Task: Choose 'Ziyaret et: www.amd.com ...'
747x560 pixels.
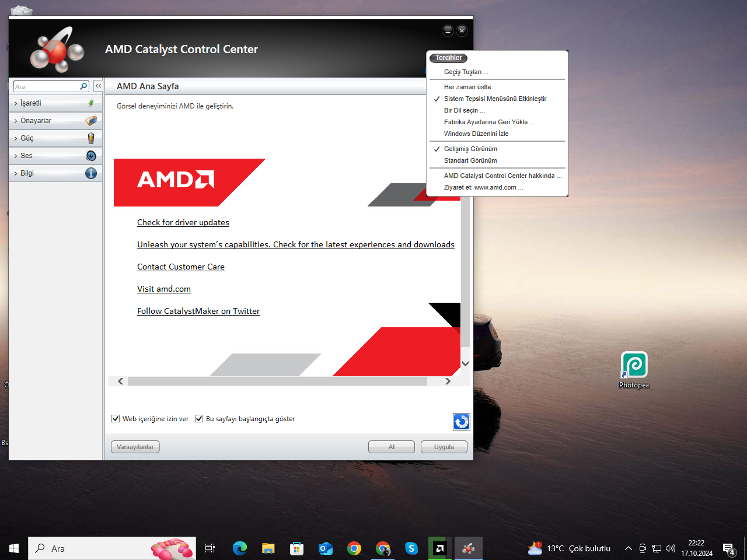Action: pyautogui.click(x=483, y=187)
